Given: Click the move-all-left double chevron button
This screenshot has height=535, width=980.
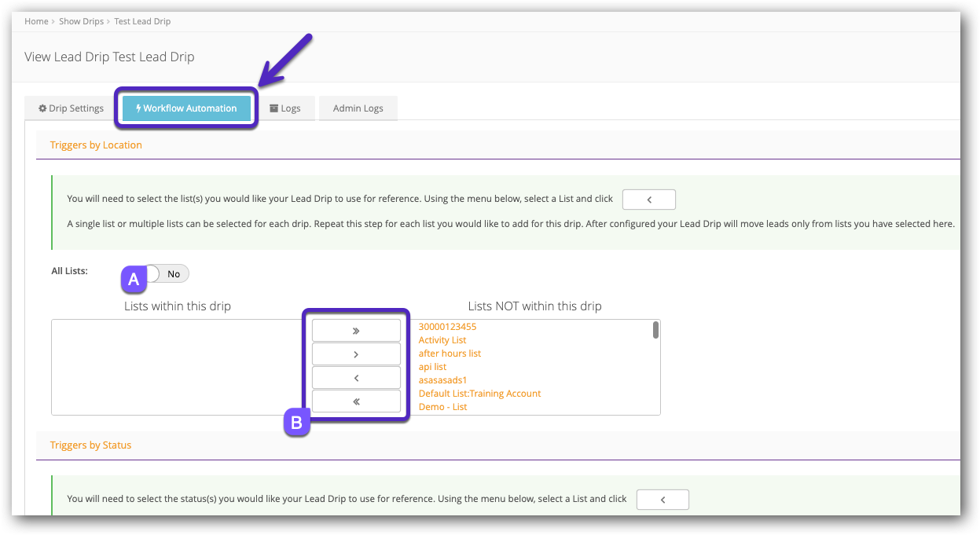Looking at the screenshot, I should pyautogui.click(x=356, y=401).
